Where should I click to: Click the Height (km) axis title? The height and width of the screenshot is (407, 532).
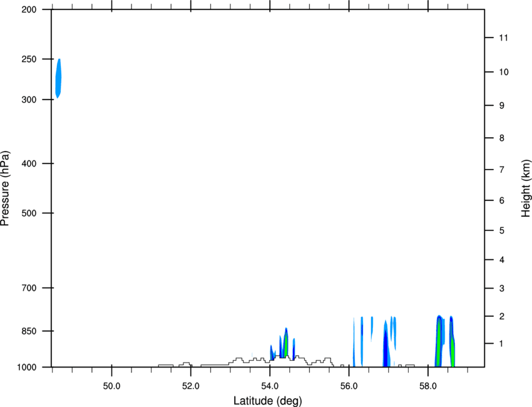pos(526,188)
